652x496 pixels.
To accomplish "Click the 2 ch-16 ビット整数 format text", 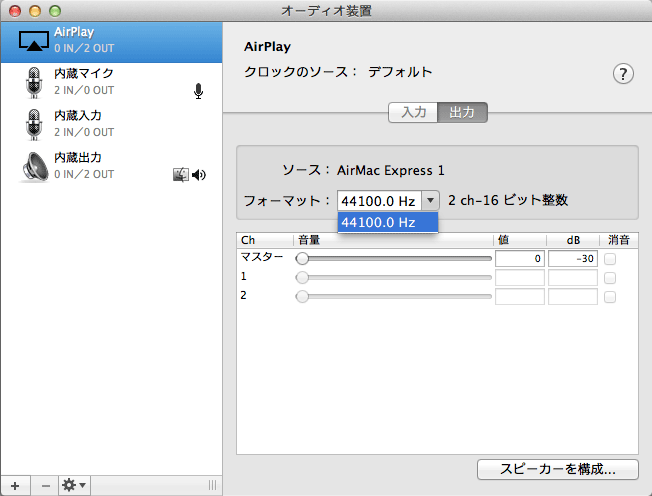I will [508, 200].
